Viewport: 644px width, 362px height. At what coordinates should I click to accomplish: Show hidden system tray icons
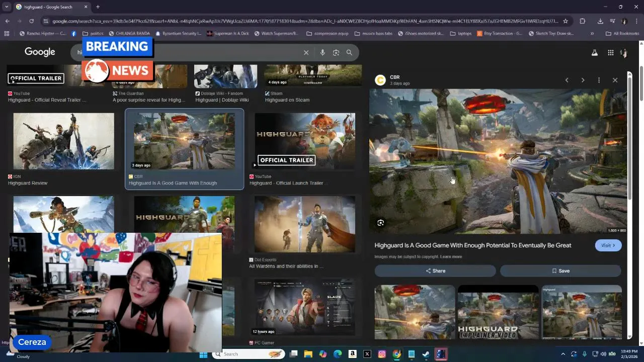click(563, 354)
